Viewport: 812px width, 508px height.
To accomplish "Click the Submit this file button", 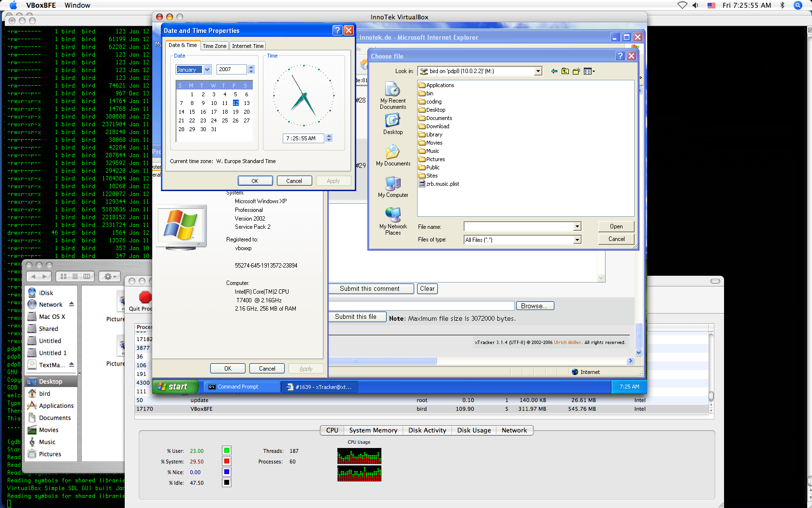I will [357, 317].
